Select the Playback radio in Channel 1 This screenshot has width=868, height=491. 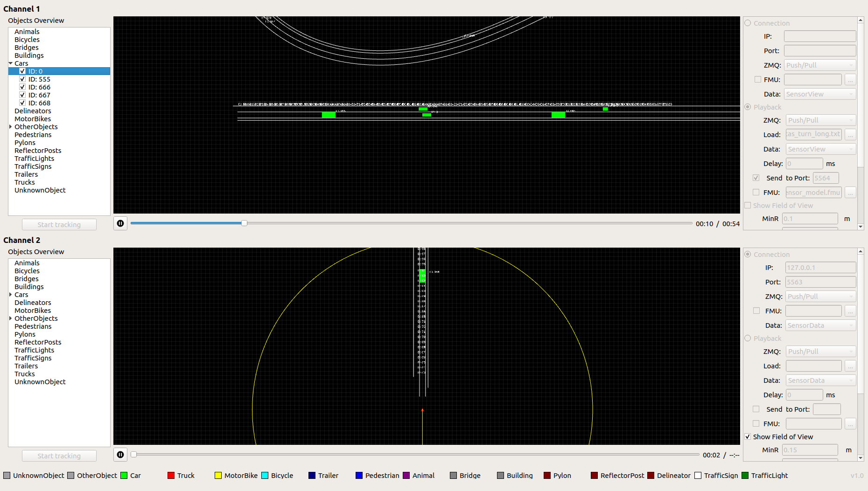(x=748, y=107)
